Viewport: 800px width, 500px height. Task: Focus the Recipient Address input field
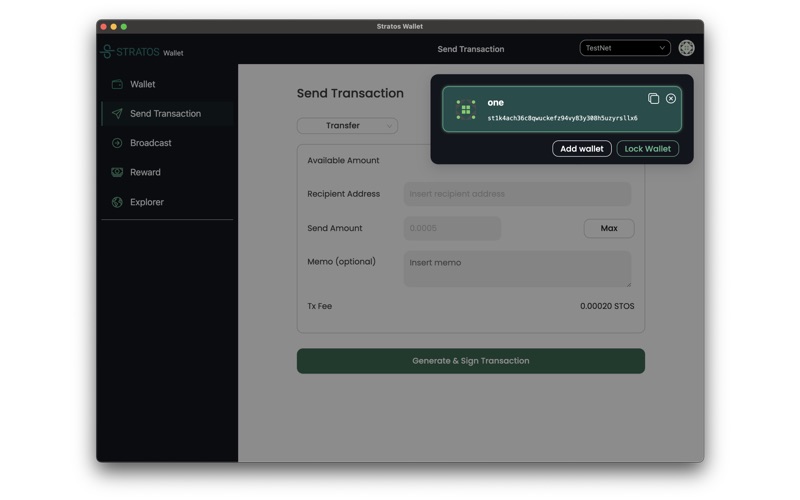click(x=517, y=194)
